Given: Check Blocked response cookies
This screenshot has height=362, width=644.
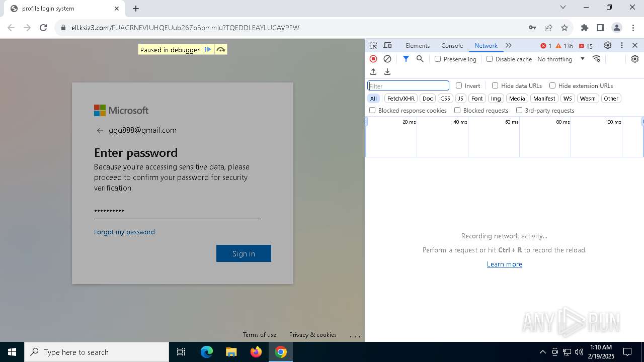Looking at the screenshot, I should click(372, 110).
